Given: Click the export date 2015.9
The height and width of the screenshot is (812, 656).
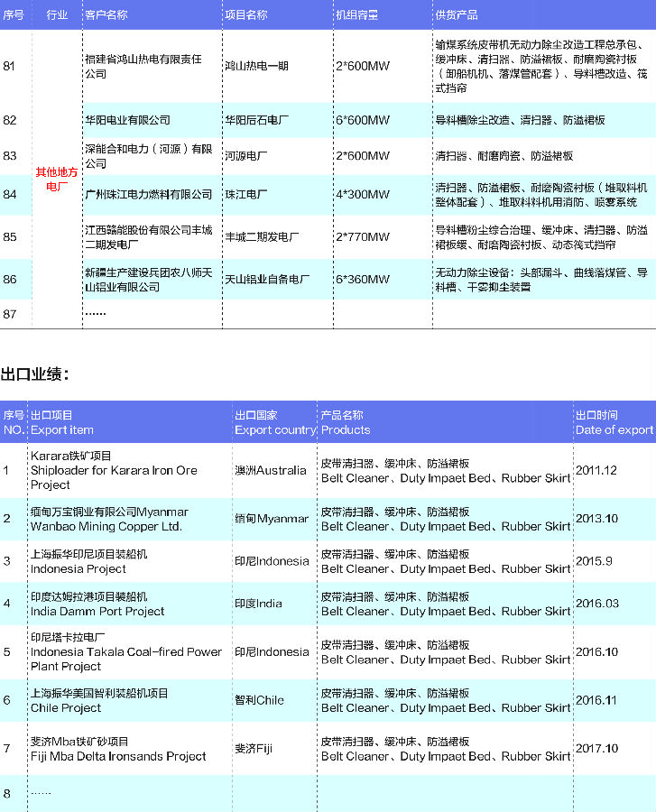Looking at the screenshot, I should (594, 561).
